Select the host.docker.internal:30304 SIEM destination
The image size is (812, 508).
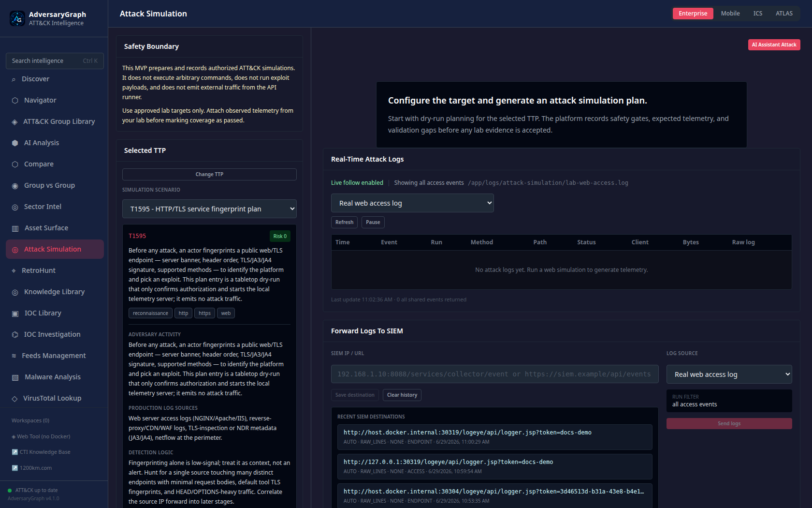(494, 496)
